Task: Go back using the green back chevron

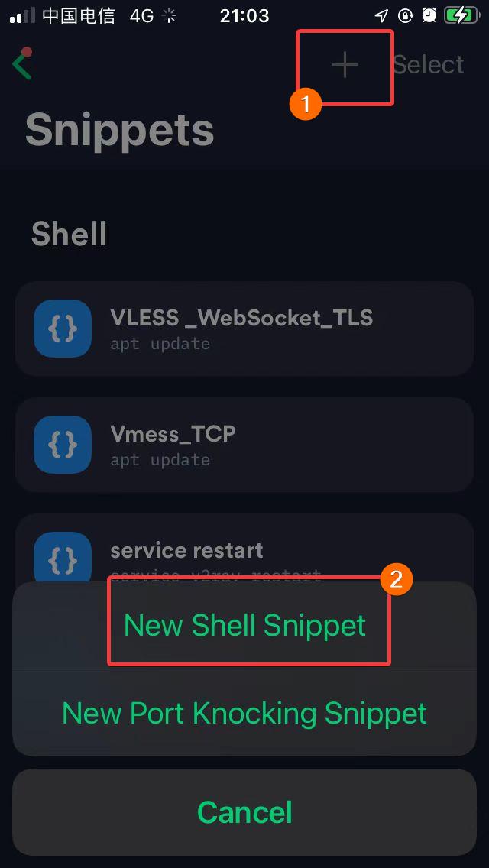Action: tap(22, 63)
